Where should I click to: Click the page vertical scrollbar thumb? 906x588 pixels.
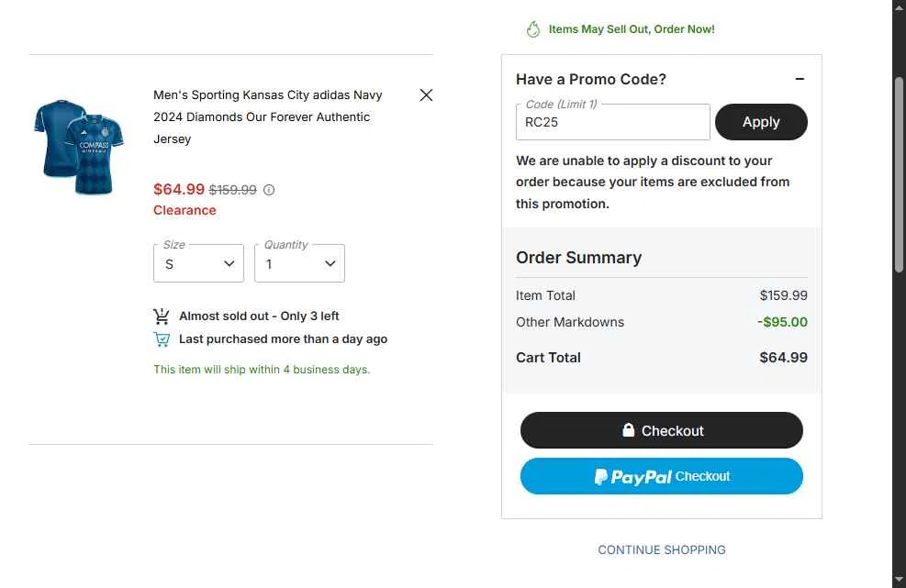900,174
